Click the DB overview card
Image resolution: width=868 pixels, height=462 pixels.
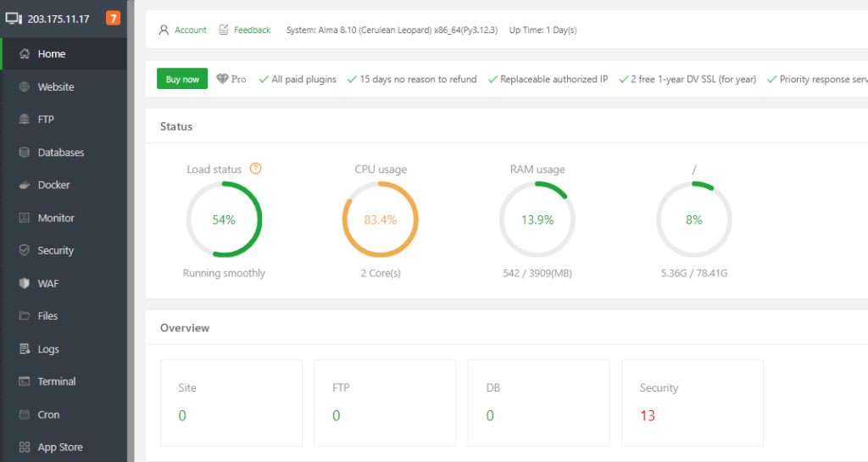click(538, 403)
